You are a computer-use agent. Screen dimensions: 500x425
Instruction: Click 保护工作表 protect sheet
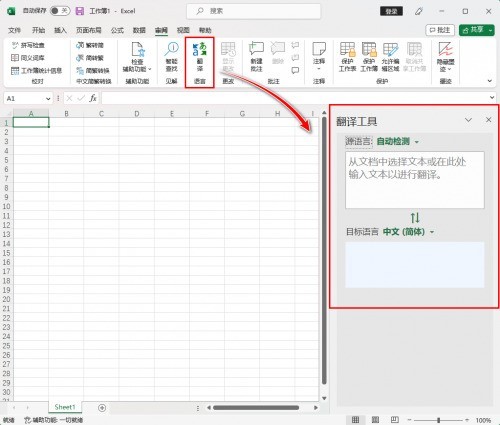tap(347, 57)
